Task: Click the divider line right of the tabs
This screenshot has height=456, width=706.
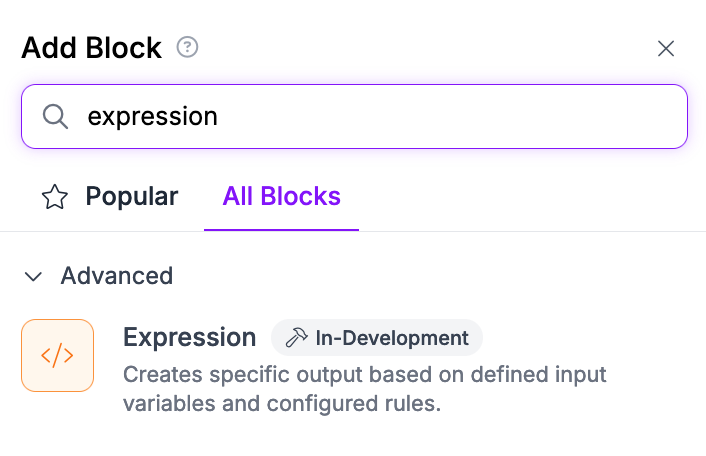Action: click(x=530, y=231)
